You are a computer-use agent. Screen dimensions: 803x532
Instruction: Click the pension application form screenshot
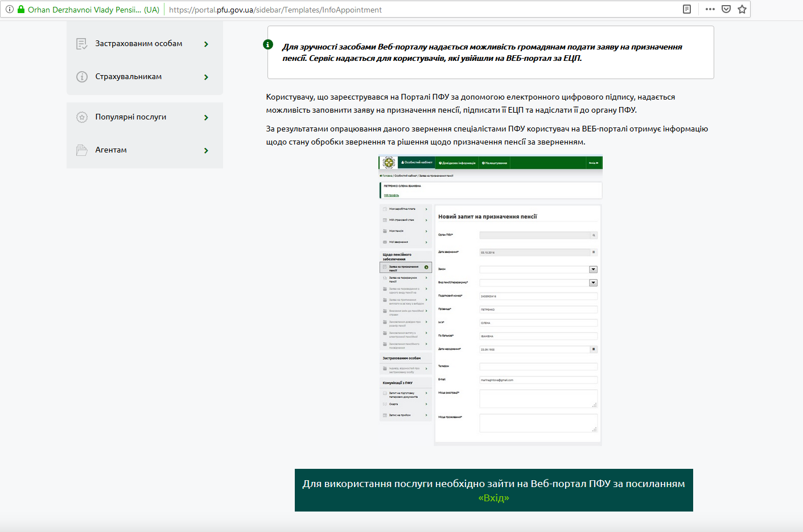coord(490,300)
